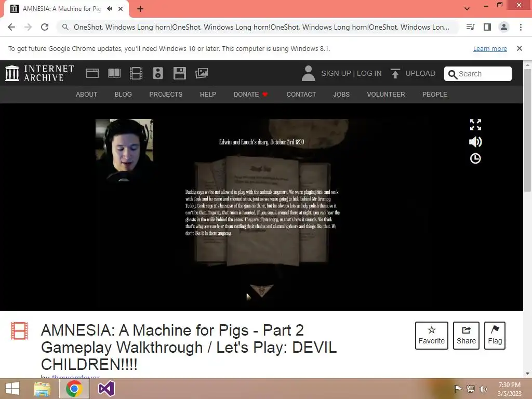Close the AMNESIA browser tab

tap(121, 9)
